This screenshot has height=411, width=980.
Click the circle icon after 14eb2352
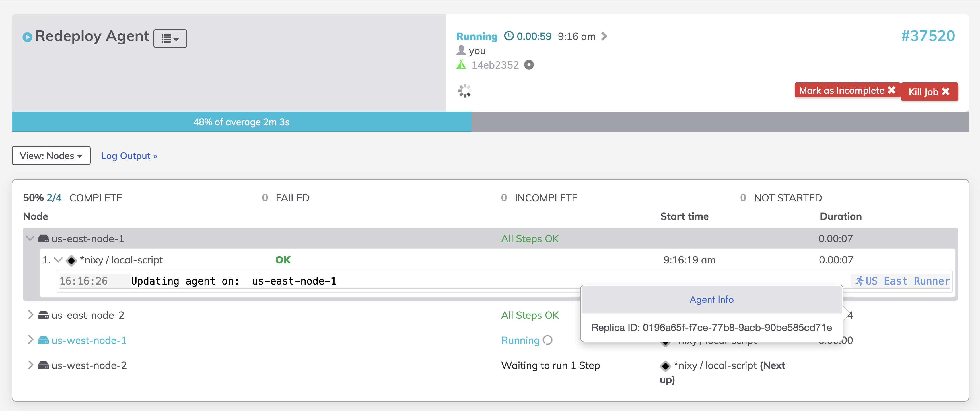pos(529,65)
